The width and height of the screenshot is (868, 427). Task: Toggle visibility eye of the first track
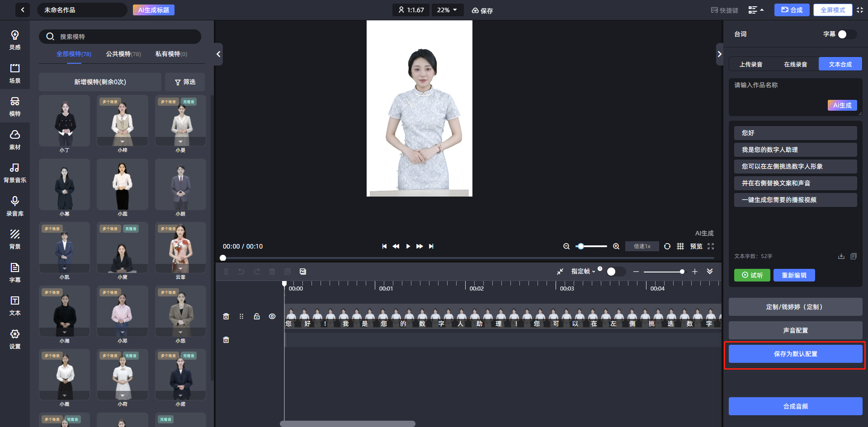coord(272,316)
